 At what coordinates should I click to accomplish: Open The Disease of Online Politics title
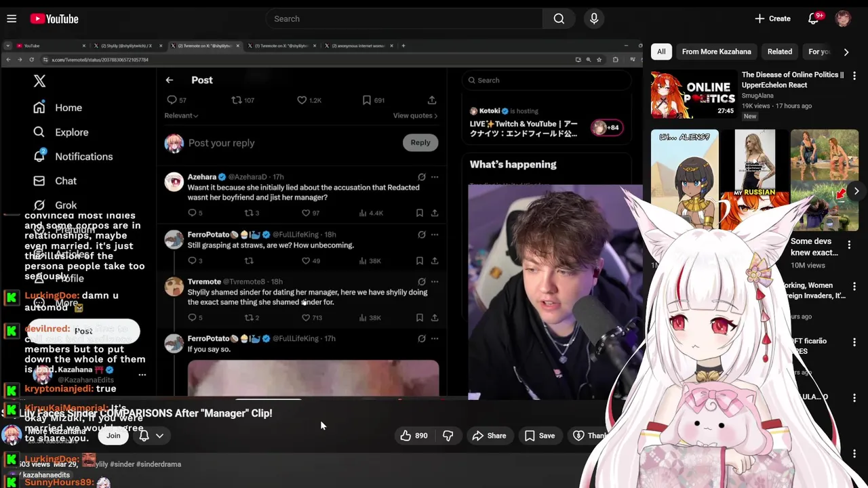pyautogui.click(x=793, y=80)
